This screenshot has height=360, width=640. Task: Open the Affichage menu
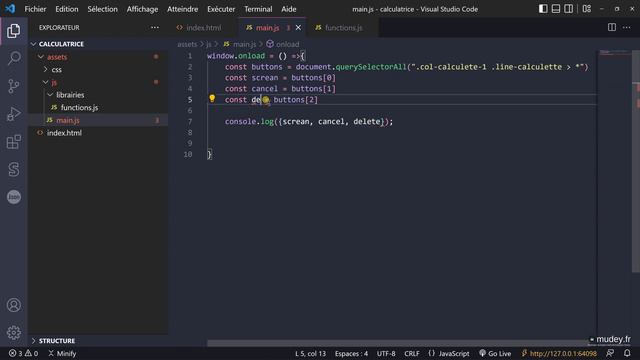tap(142, 9)
